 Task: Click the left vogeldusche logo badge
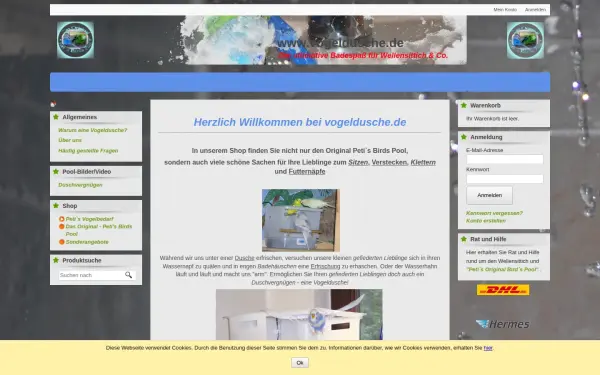coord(75,40)
